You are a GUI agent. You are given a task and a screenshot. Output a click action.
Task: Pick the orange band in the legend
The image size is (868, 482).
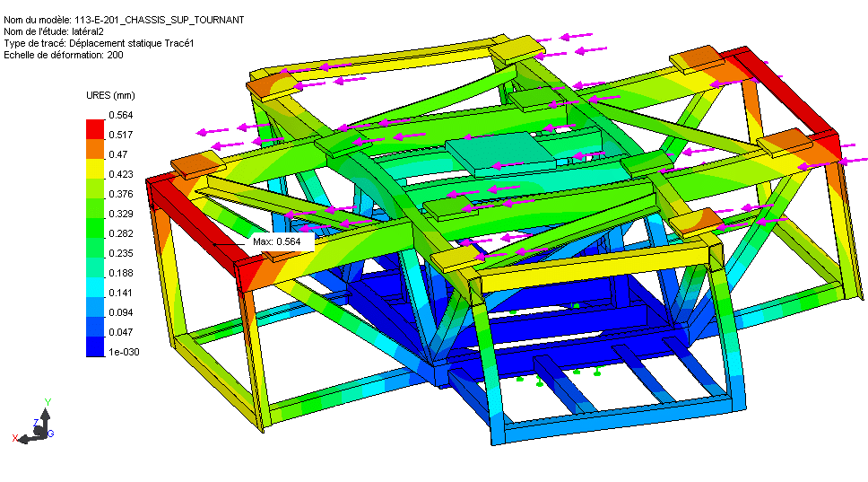pos(95,149)
